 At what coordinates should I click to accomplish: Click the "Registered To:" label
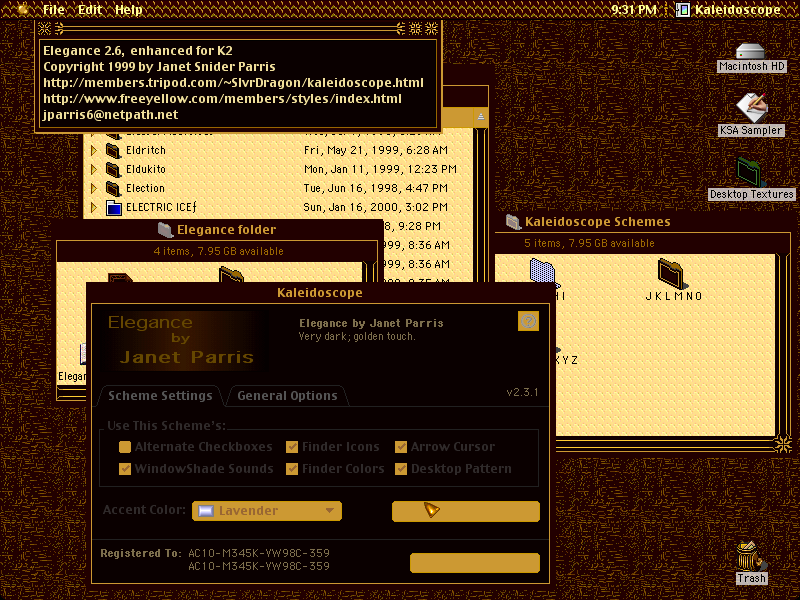[x=141, y=554]
